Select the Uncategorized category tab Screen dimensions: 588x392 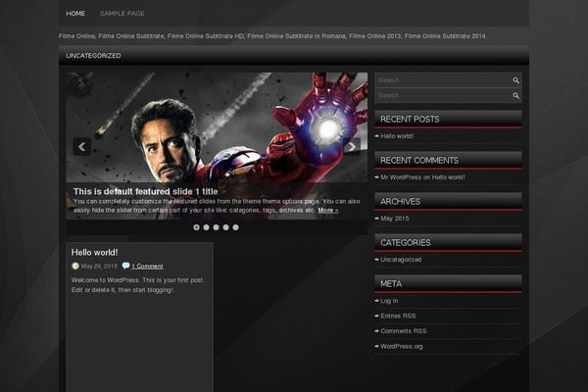coord(93,56)
